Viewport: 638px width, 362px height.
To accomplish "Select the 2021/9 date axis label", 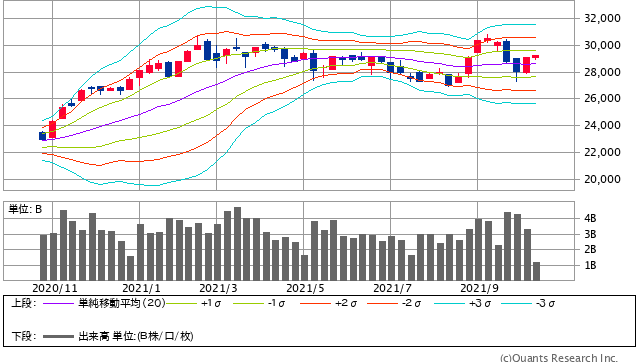I will point(479,288).
